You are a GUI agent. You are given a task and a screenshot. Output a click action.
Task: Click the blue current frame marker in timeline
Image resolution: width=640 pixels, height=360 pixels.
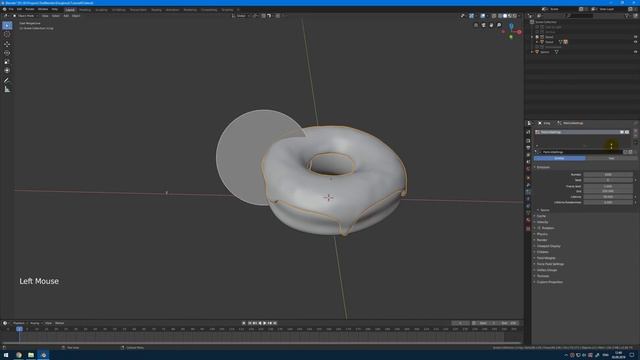pos(19,329)
